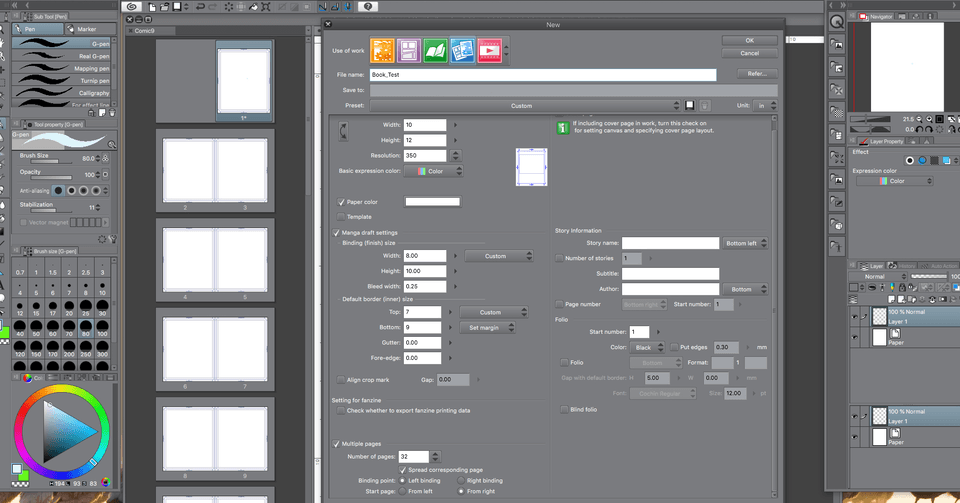Click the File name input field

[x=542, y=75]
